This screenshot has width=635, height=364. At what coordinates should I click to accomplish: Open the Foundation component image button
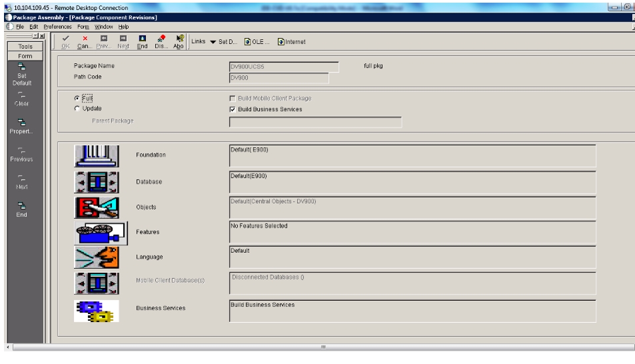pos(97,156)
